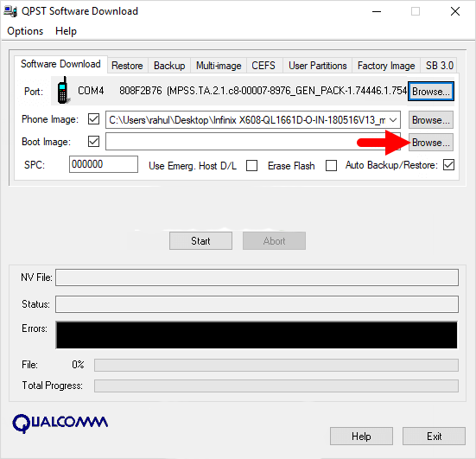Click the Status field
The image size is (476, 459).
257,304
